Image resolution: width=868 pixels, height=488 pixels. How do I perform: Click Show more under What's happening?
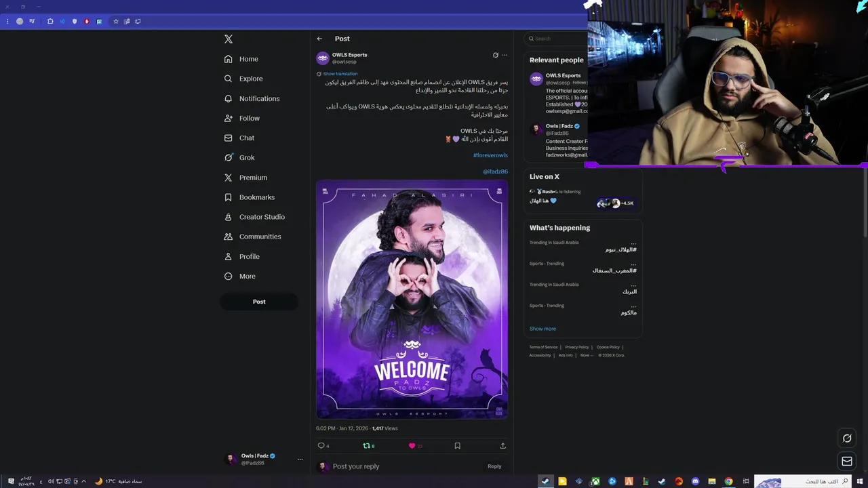tap(542, 329)
